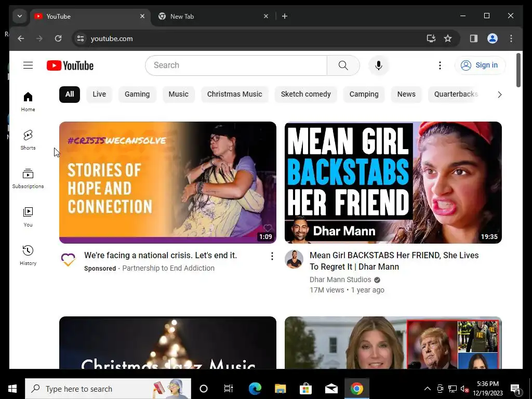Image resolution: width=532 pixels, height=399 pixels.
Task: Show hidden system tray icons
Action: [428, 389]
